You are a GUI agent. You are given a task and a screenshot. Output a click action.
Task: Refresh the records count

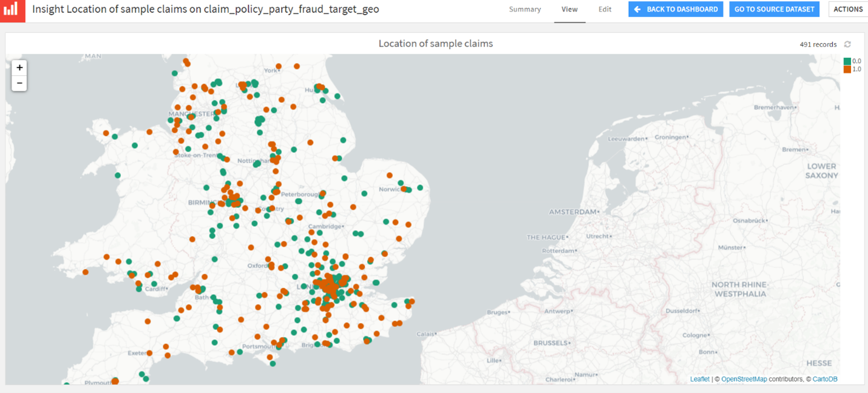pos(847,44)
